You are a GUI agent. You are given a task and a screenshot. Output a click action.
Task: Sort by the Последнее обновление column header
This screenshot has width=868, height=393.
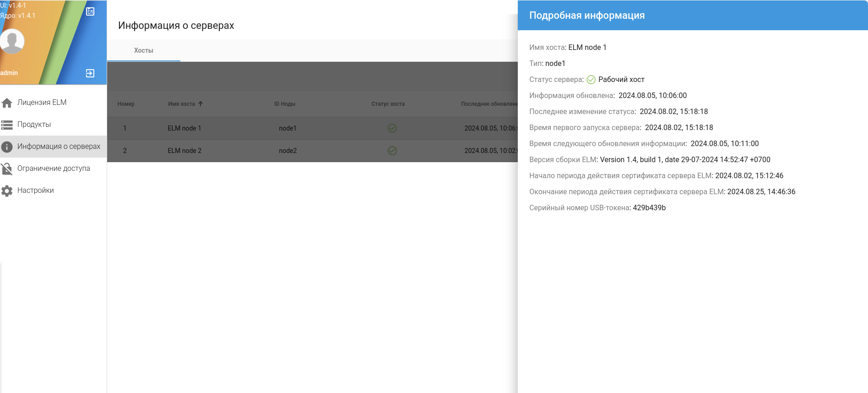(x=489, y=104)
